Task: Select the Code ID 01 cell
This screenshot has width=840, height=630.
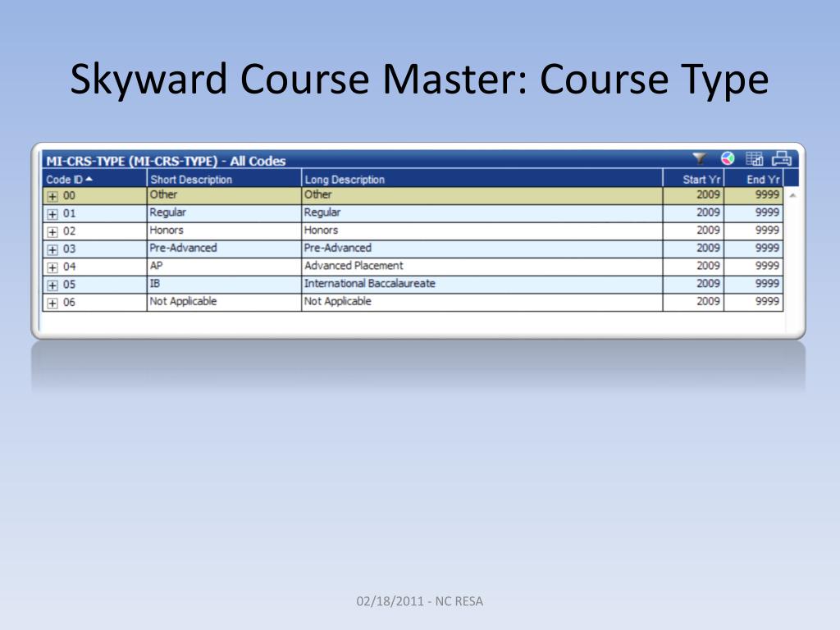Action: click(94, 213)
